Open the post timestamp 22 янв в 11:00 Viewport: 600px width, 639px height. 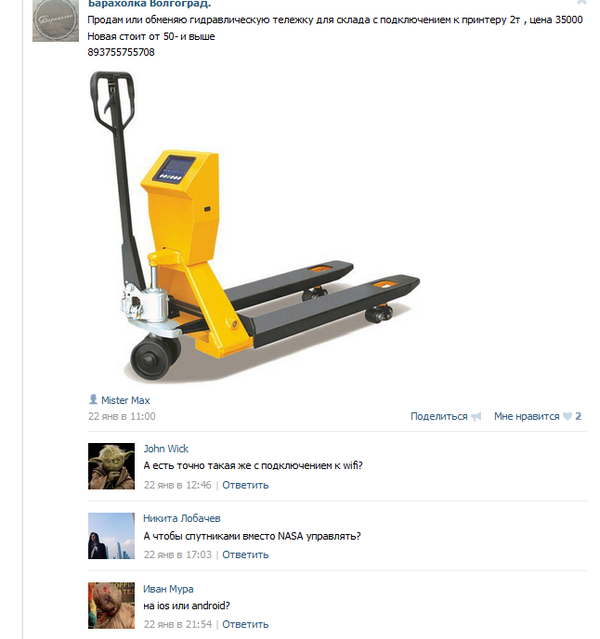point(121,416)
